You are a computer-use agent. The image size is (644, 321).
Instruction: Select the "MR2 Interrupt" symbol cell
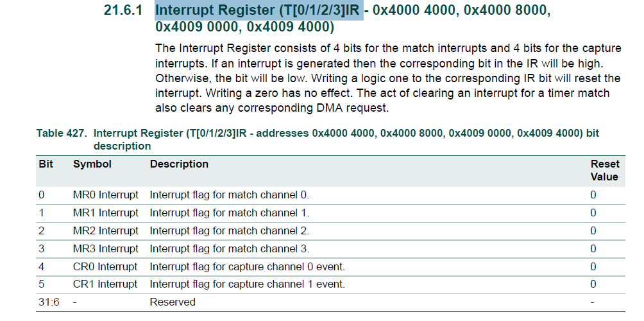tap(105, 230)
